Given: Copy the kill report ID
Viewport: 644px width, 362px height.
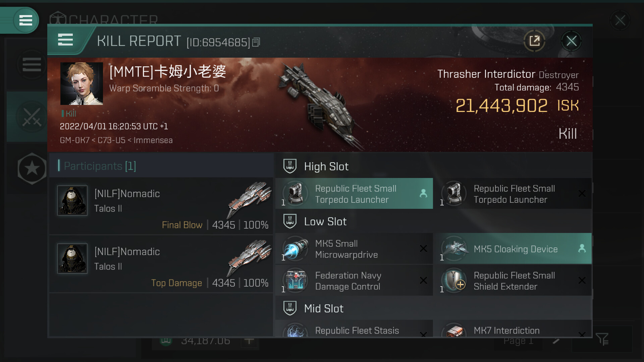Looking at the screenshot, I should click(256, 42).
